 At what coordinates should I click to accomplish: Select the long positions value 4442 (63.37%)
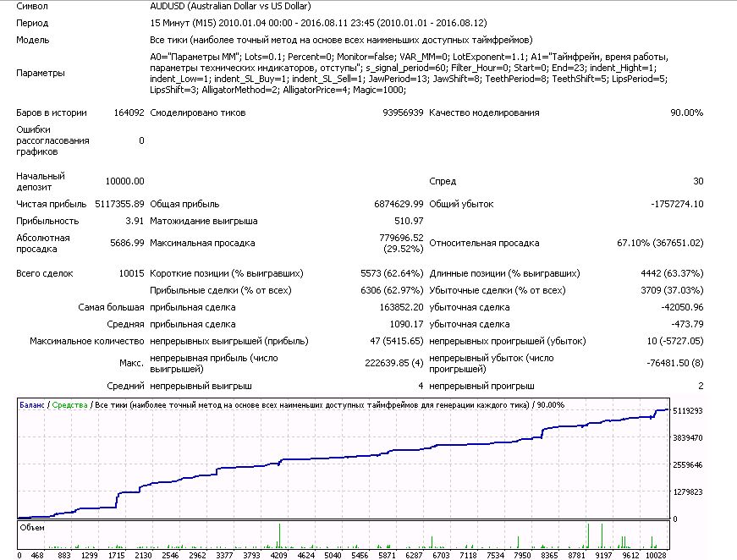[672, 273]
